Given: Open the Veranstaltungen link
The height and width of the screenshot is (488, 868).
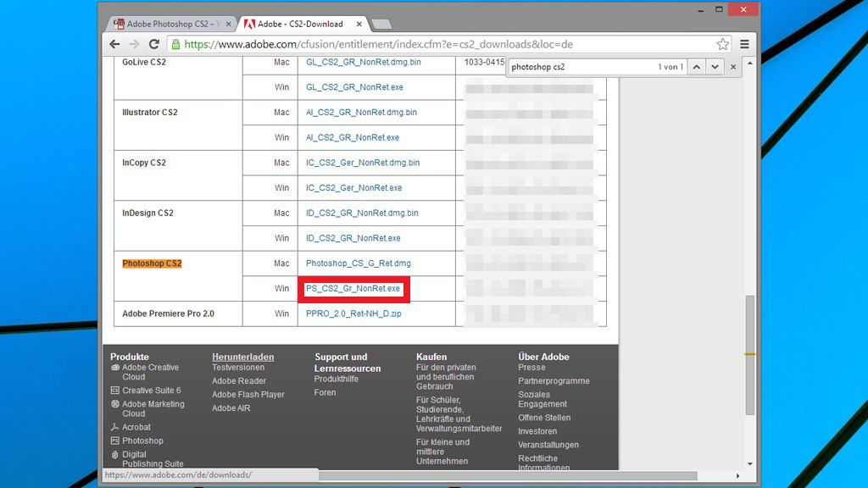Looking at the screenshot, I should point(548,445).
